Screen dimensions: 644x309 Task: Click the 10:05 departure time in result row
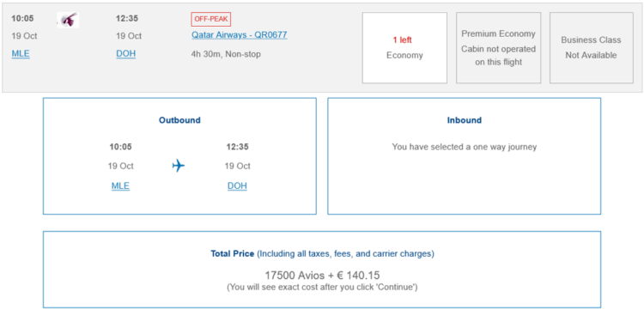[x=22, y=19]
